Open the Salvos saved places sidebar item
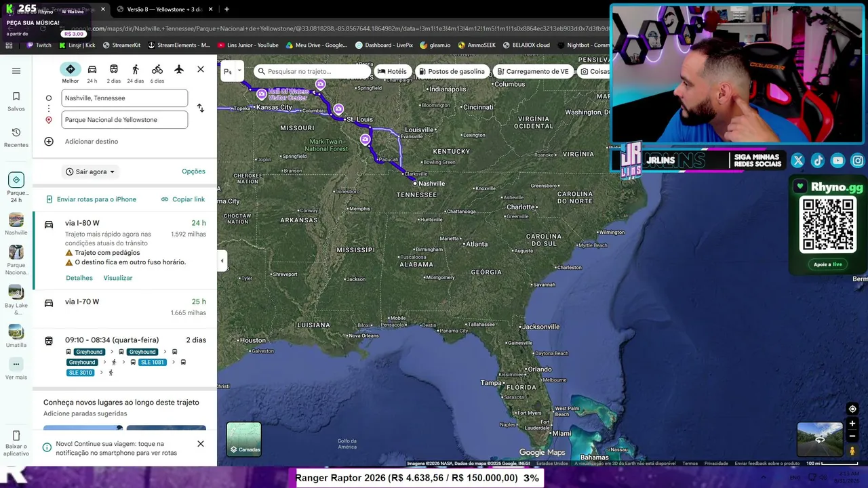 click(x=16, y=102)
